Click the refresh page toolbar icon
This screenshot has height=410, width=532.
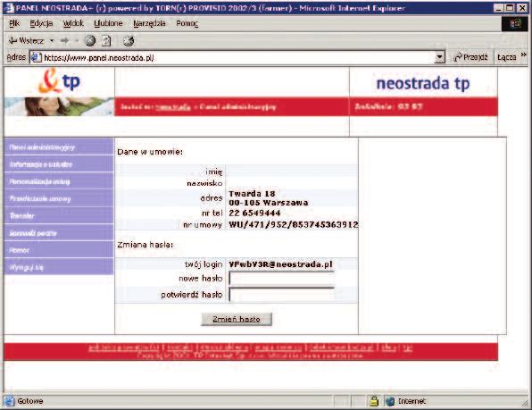coord(106,41)
